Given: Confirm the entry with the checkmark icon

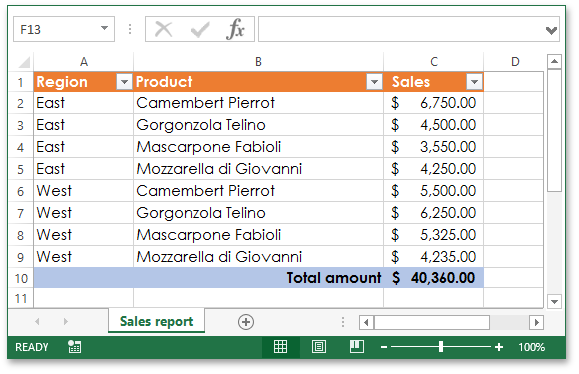Looking at the screenshot, I should pos(200,29).
